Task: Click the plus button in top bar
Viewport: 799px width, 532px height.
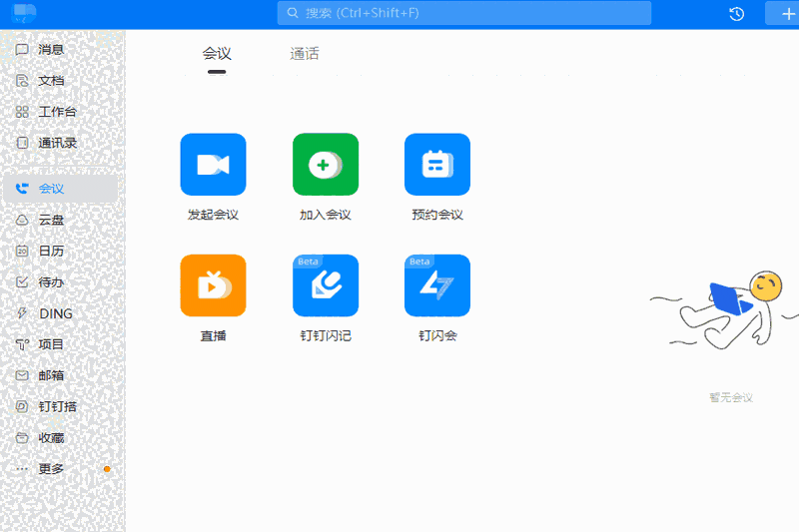Action: tap(787, 13)
